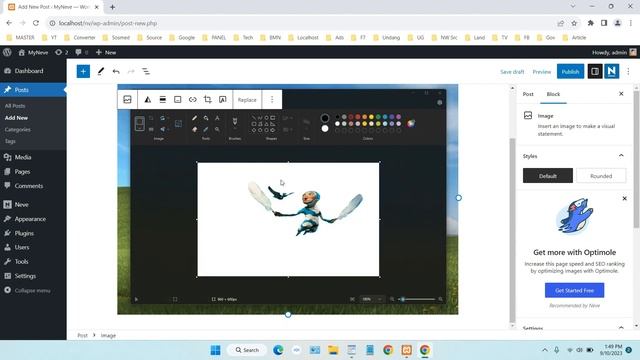Open the block inserter plus button

pyautogui.click(x=83, y=71)
